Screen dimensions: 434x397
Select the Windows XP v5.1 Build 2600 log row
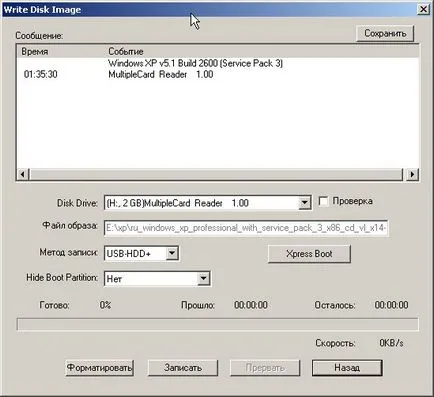point(196,63)
